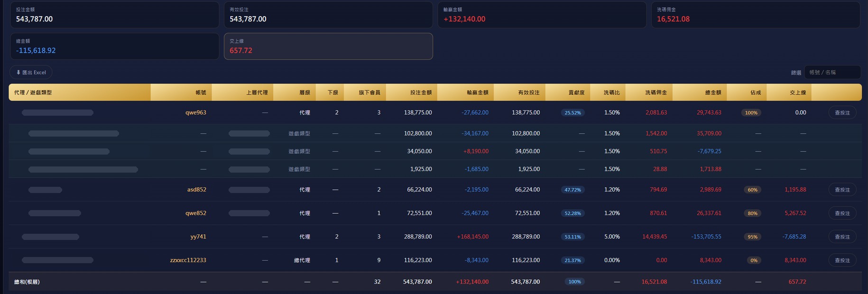Screen dimensions: 868x294
Task: Focus the 帳號 / 名稱 filter input
Action: coord(832,73)
